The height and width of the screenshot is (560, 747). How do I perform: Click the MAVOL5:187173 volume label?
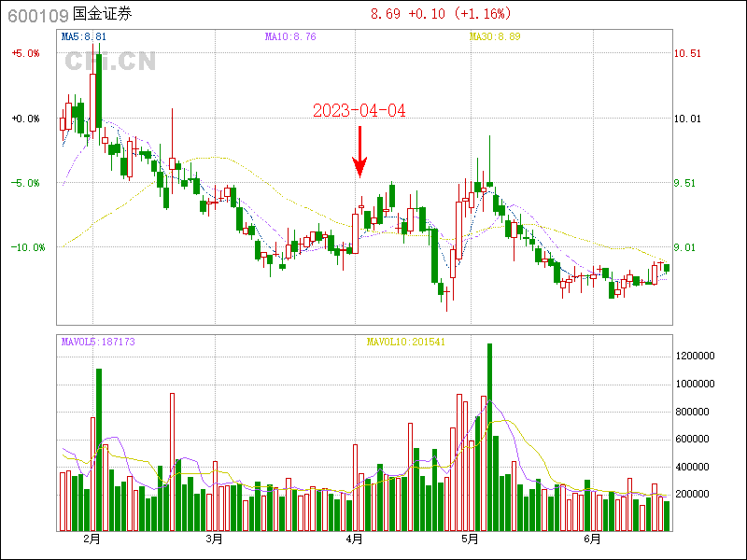(98, 343)
